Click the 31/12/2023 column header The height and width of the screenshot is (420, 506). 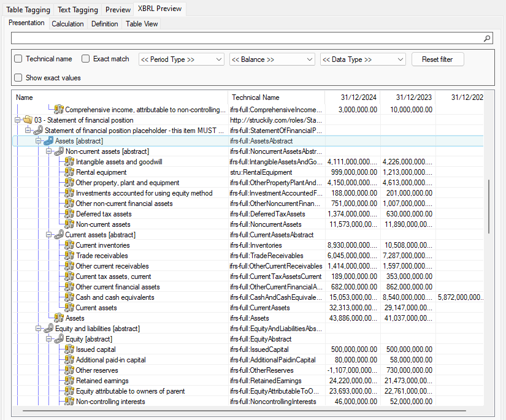408,97
